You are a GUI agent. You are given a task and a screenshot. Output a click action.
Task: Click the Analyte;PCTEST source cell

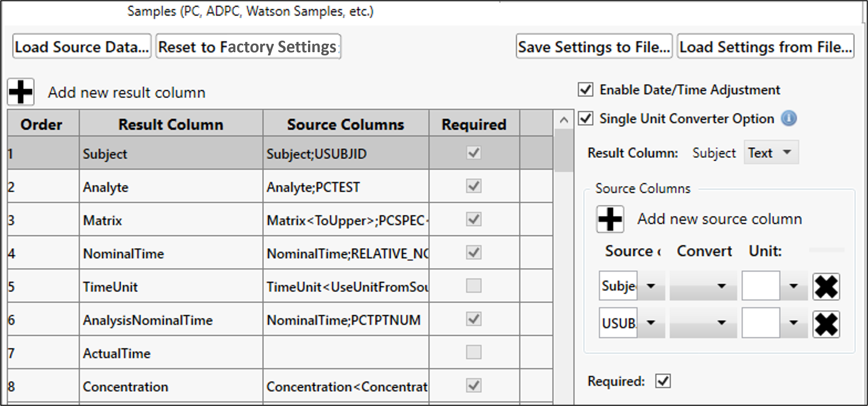pos(346,187)
